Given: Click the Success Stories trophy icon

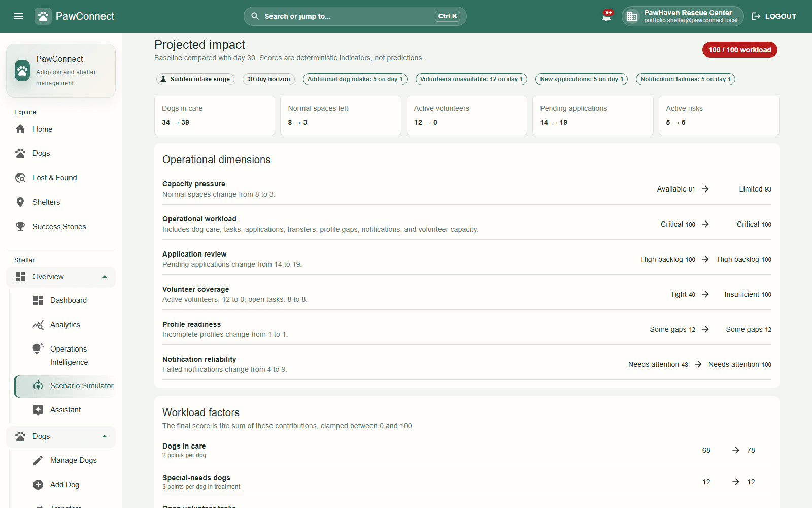Looking at the screenshot, I should click(x=20, y=227).
